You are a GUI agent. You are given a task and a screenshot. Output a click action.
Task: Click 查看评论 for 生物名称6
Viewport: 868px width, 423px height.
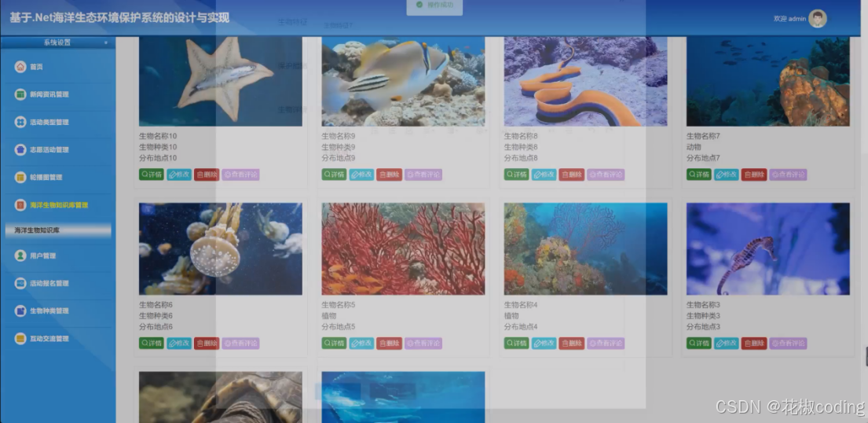[241, 343]
